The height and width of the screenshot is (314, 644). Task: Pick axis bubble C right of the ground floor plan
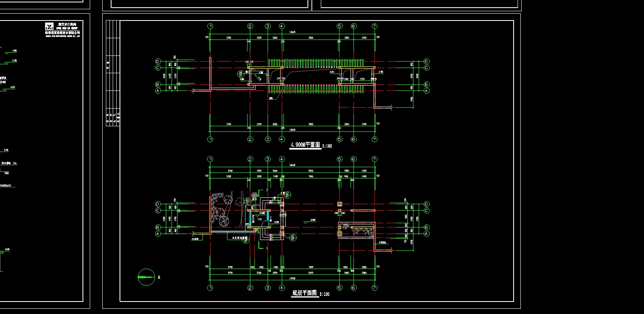click(x=427, y=210)
